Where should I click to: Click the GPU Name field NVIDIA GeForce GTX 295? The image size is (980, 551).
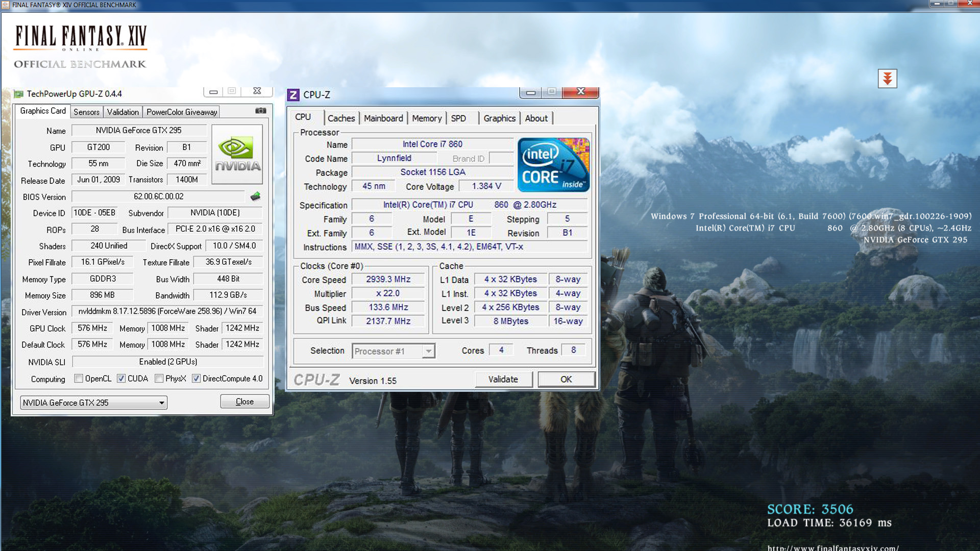click(x=139, y=131)
